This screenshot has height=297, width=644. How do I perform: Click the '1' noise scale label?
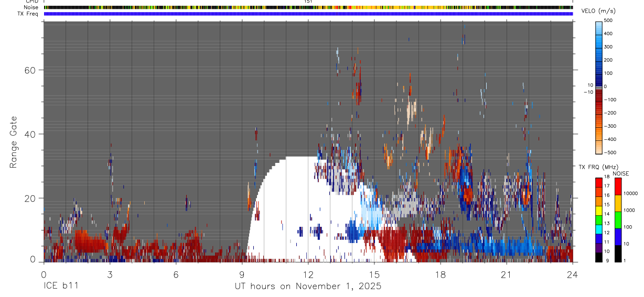pos(625,260)
